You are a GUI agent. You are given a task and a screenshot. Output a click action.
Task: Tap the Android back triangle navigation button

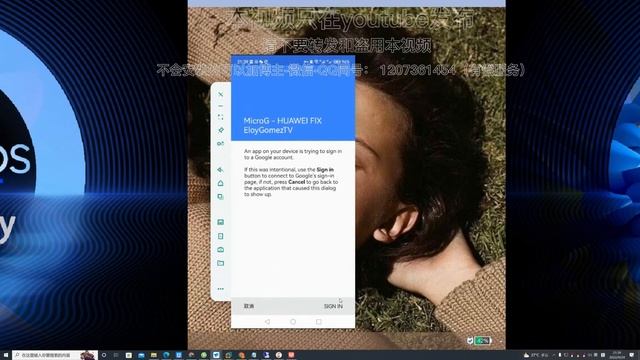[x=267, y=322]
